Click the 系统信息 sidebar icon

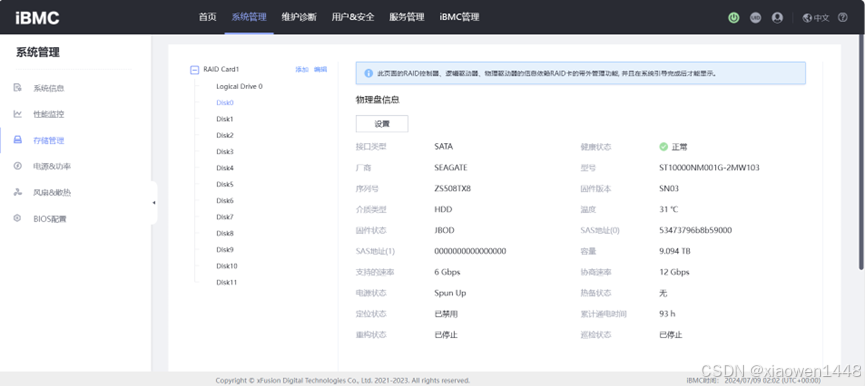[x=18, y=88]
